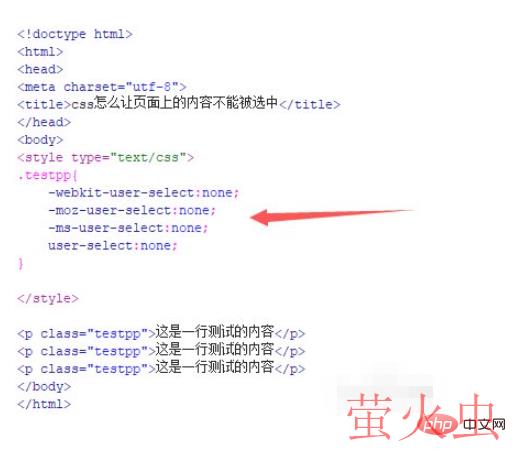The width and height of the screenshot is (516, 457).
Task: Click the -webkit-user-select:none rule
Action: (144, 193)
